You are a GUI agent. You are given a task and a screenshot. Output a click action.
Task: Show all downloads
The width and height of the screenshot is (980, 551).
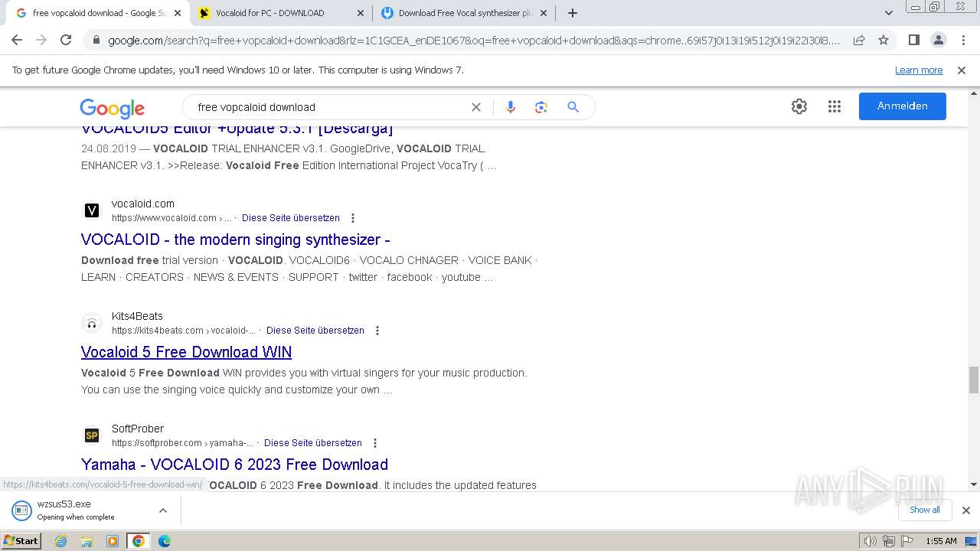tap(925, 510)
